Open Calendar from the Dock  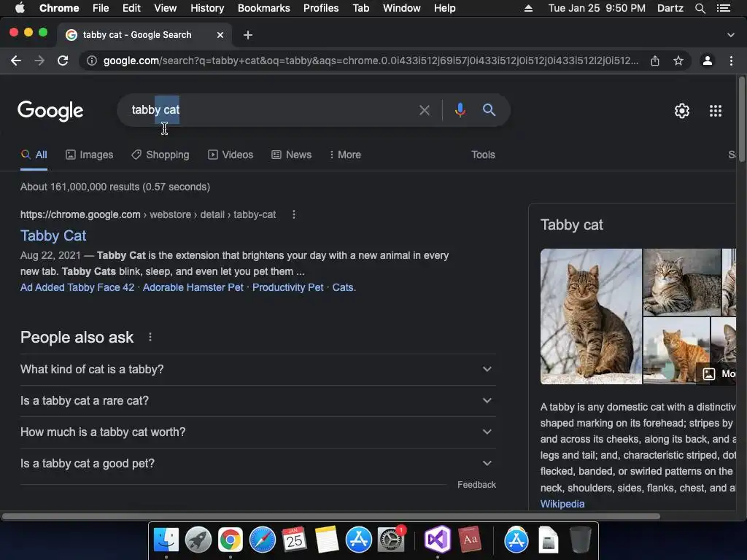click(x=294, y=540)
